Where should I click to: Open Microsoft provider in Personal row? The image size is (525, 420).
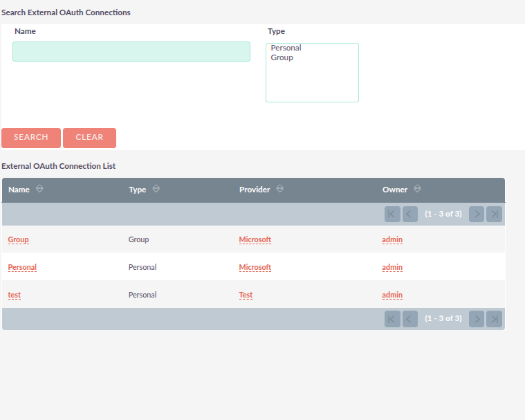pyautogui.click(x=255, y=267)
